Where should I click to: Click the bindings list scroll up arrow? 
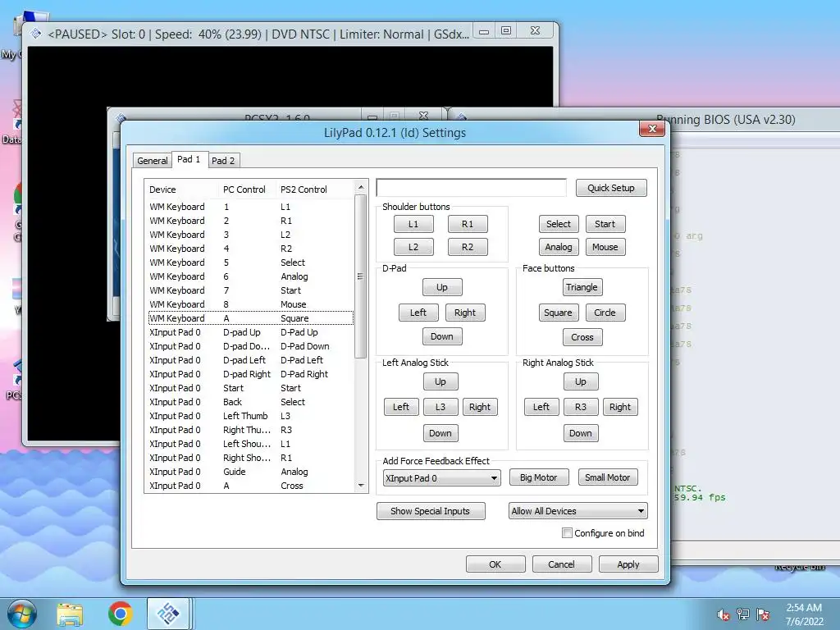coord(361,187)
